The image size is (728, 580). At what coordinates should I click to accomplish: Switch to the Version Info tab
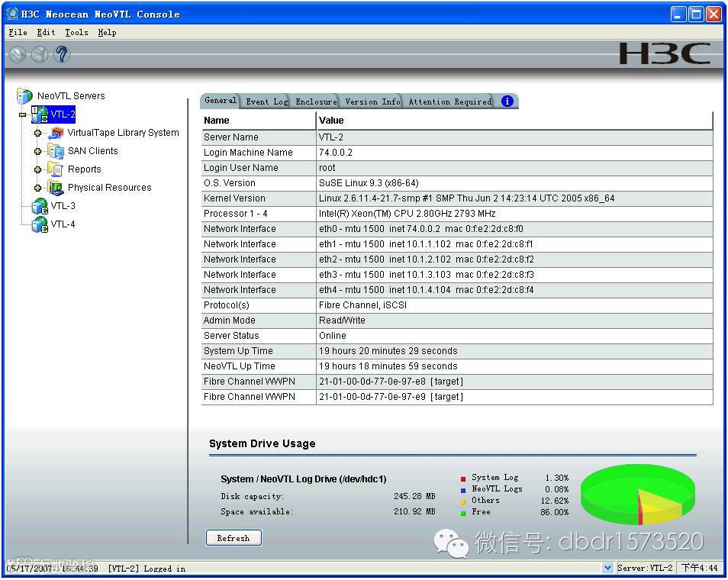372,101
